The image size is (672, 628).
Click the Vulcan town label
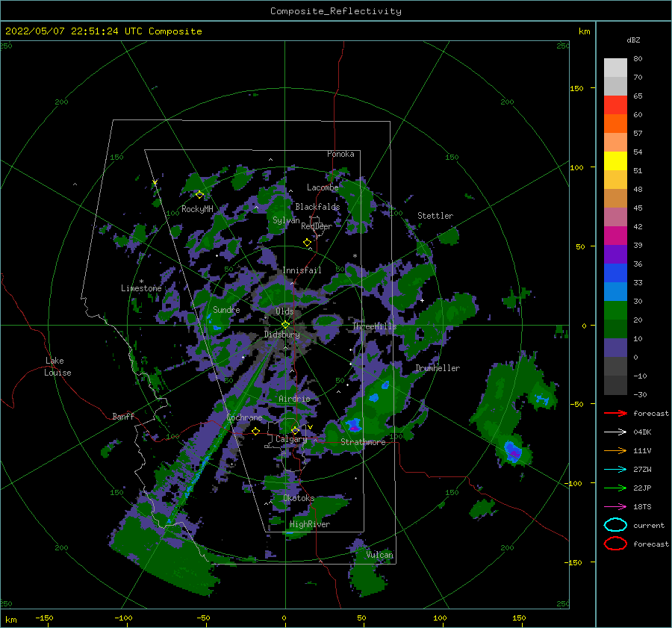[380, 555]
